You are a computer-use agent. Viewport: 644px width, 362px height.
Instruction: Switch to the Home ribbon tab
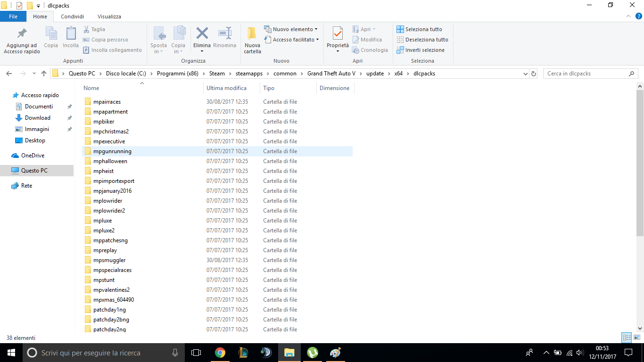pyautogui.click(x=40, y=16)
